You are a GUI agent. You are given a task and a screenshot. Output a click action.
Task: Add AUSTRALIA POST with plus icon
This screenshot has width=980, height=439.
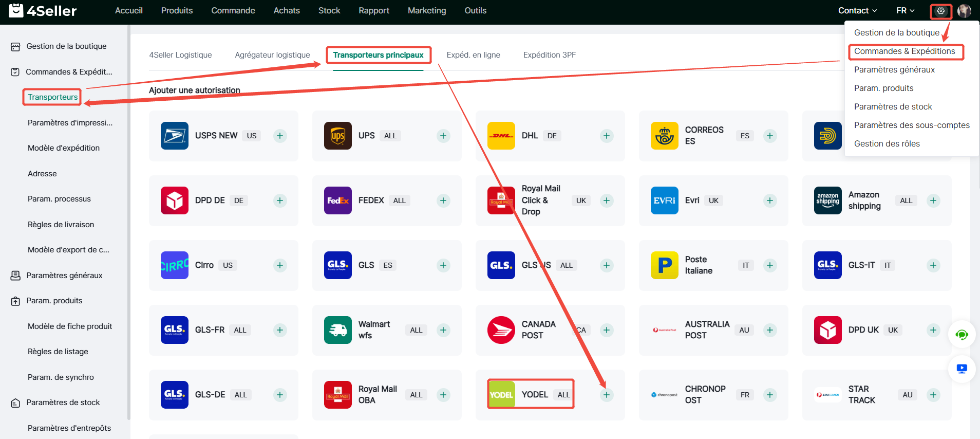click(x=770, y=330)
